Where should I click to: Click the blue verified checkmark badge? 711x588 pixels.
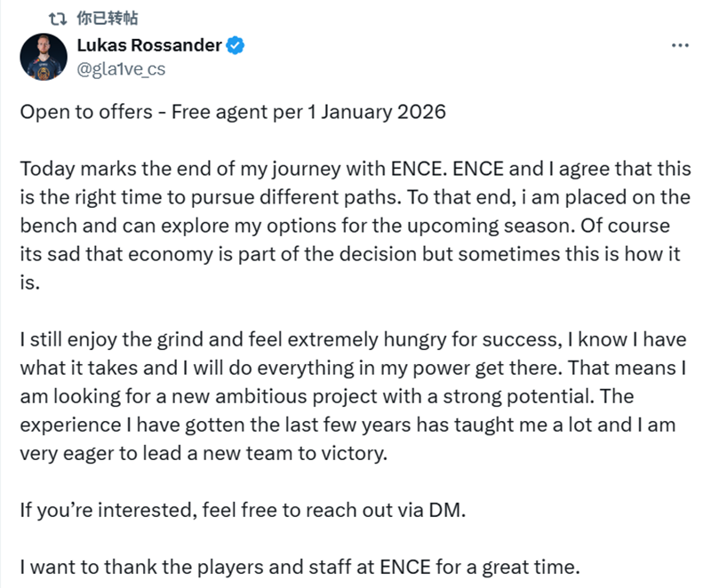click(x=236, y=45)
